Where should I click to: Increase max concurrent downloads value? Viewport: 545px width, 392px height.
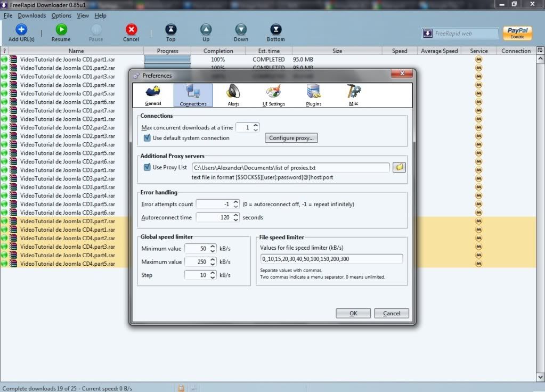(x=256, y=125)
